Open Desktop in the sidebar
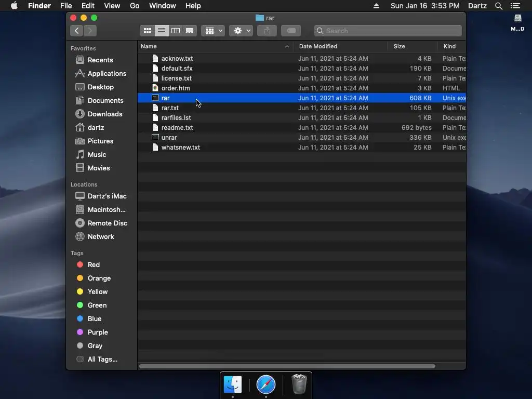Screen dimensions: 532x399 pos(100,87)
